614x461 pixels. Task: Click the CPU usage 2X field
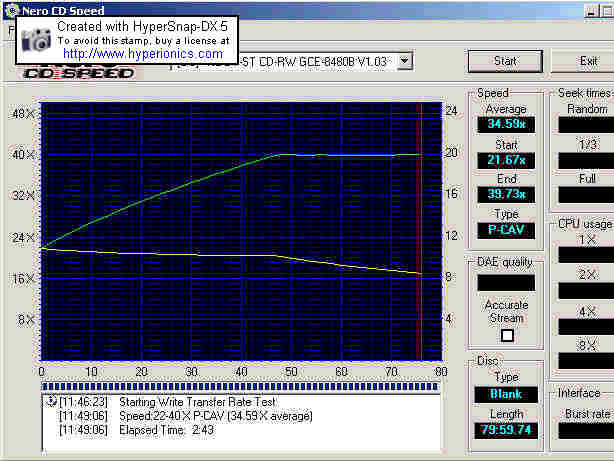(x=586, y=291)
